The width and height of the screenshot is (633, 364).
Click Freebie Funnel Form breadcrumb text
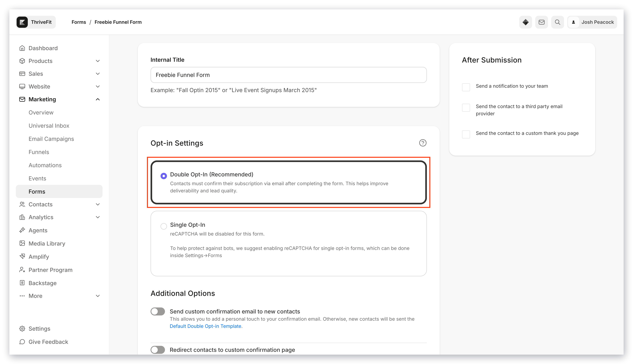point(118,22)
